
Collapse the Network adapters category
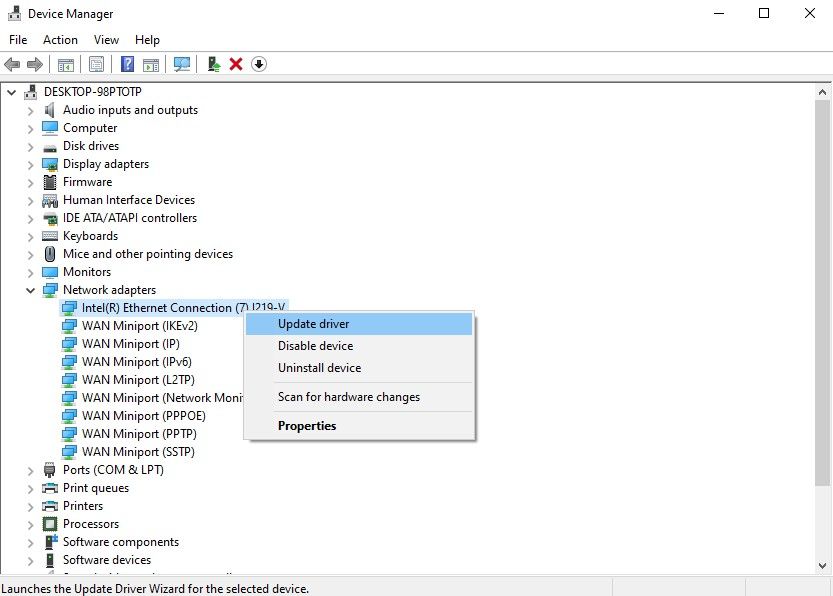point(30,289)
